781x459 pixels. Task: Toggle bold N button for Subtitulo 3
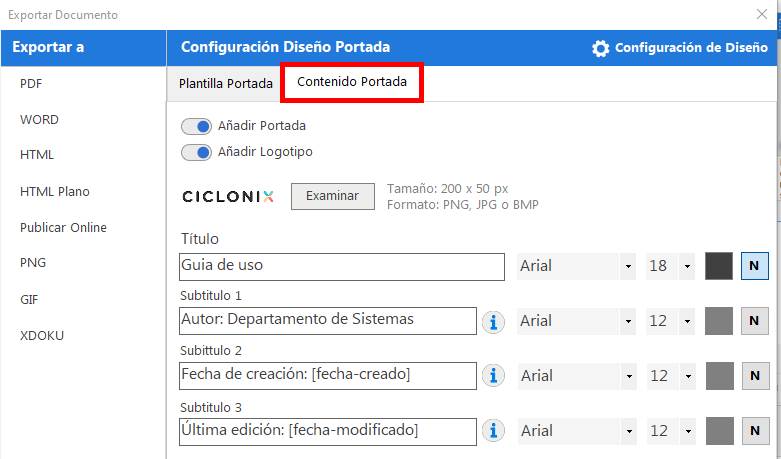(754, 431)
